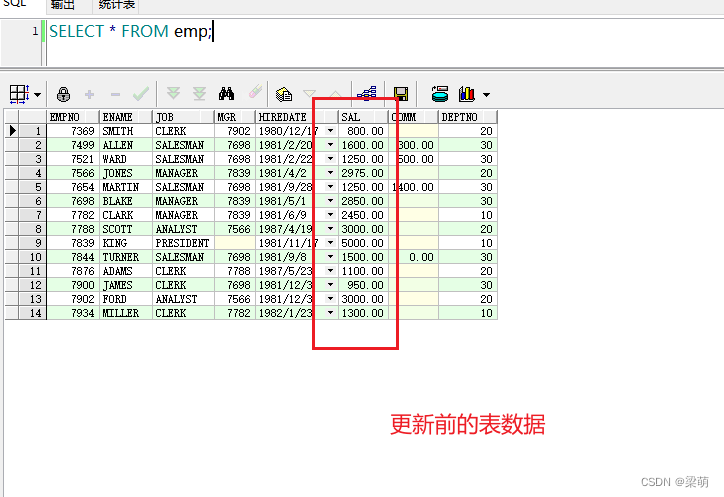
Task: Click the query by example icon
Action: 284,94
